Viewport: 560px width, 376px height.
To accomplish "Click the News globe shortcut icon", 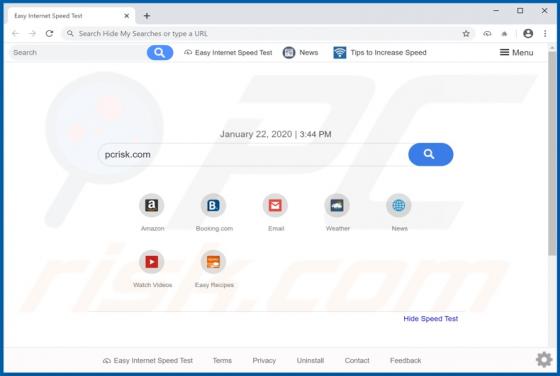I will pyautogui.click(x=399, y=205).
